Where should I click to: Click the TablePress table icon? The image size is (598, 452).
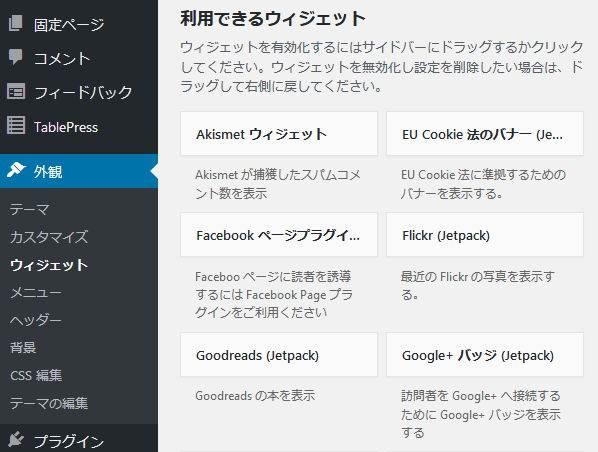coord(16,125)
